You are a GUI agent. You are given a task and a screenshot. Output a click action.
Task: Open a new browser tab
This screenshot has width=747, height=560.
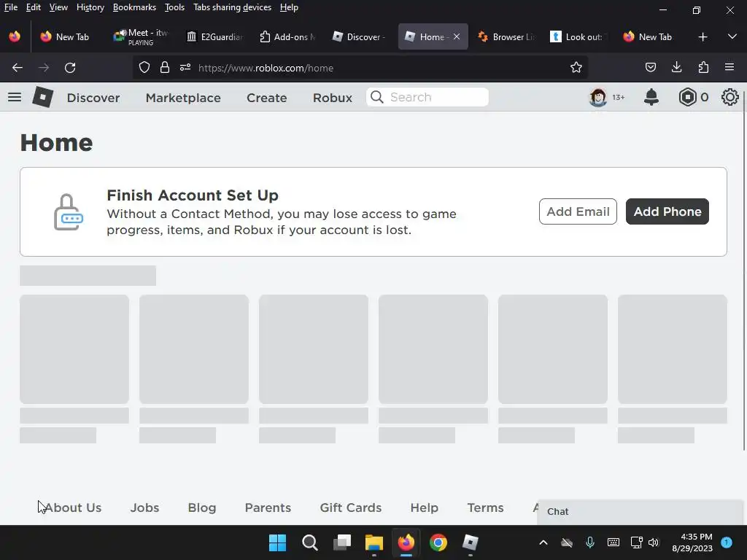click(x=703, y=36)
